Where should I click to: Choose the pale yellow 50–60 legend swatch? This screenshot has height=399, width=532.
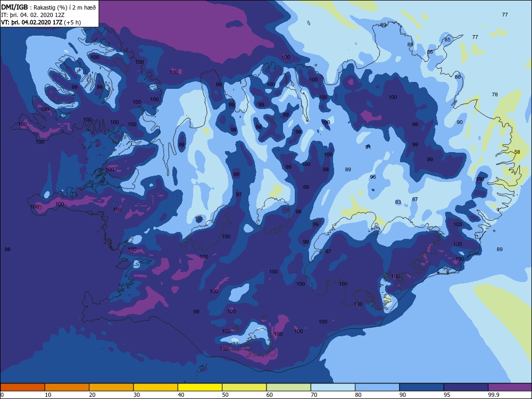tap(244, 387)
